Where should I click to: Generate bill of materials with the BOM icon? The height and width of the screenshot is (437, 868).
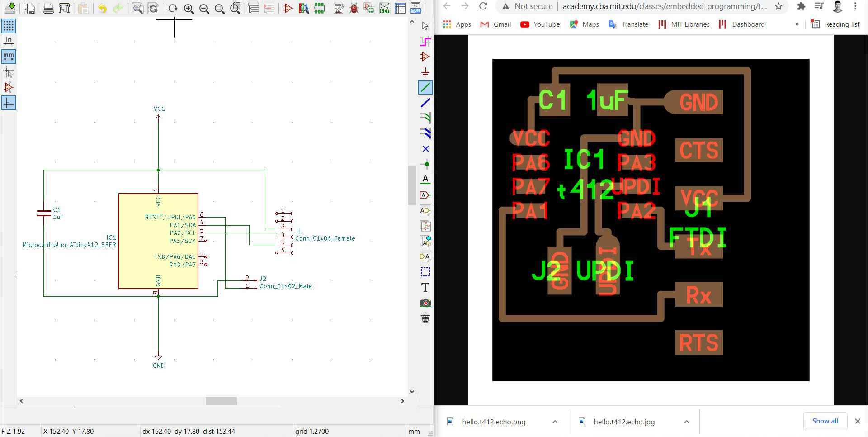[415, 8]
